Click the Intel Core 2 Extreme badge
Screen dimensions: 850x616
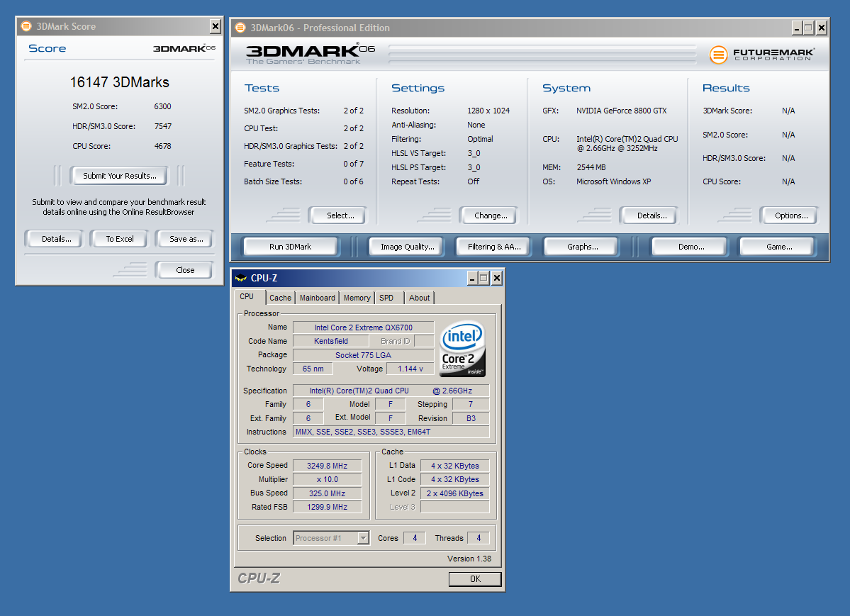pyautogui.click(x=462, y=349)
